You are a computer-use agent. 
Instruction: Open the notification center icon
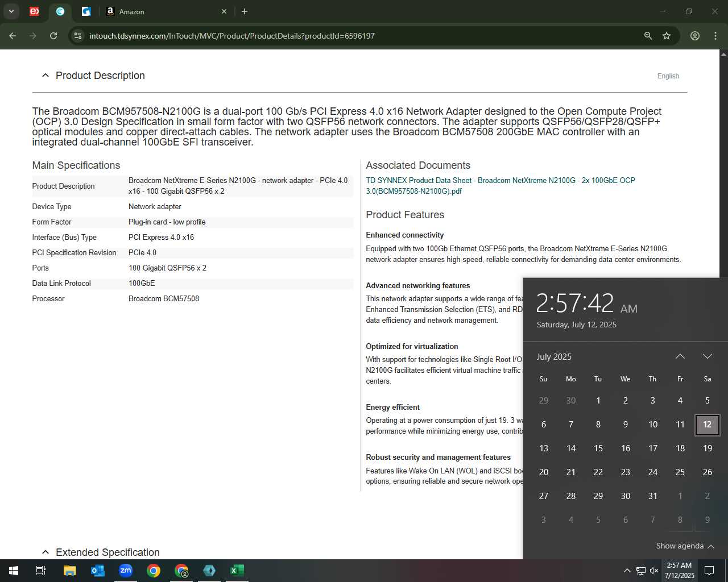[x=709, y=571]
